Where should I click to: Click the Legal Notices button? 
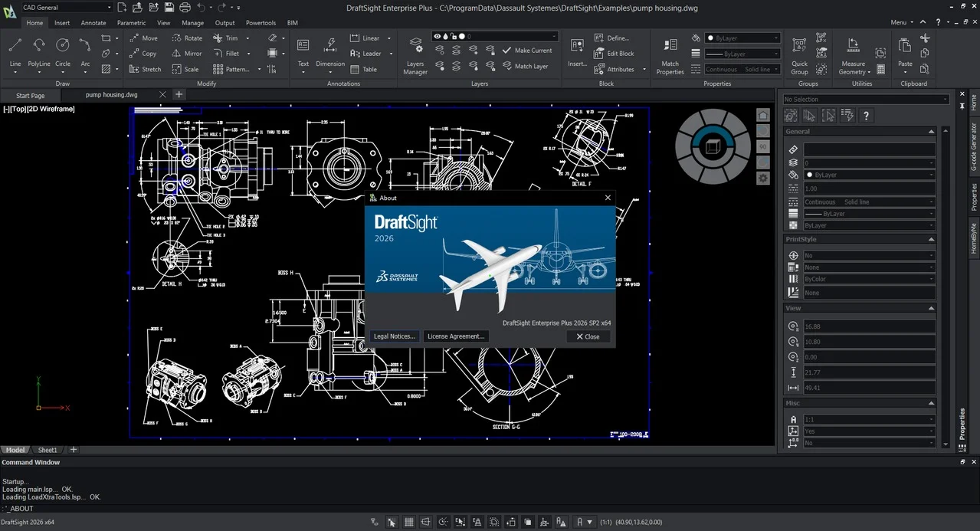(x=394, y=336)
